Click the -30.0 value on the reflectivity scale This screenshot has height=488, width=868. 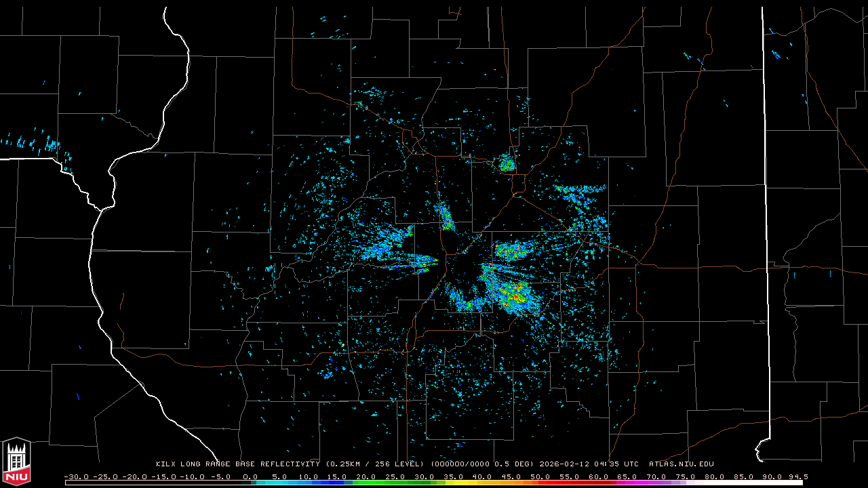click(x=76, y=476)
